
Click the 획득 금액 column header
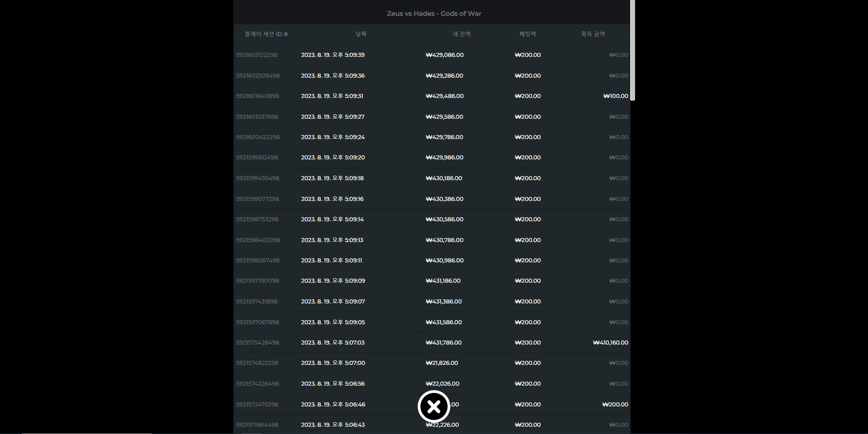pyautogui.click(x=593, y=34)
